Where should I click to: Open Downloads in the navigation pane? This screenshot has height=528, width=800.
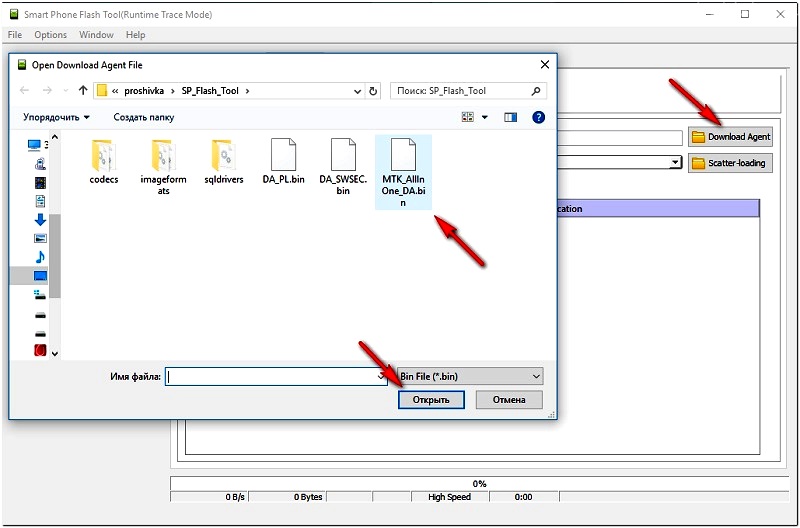(x=40, y=220)
